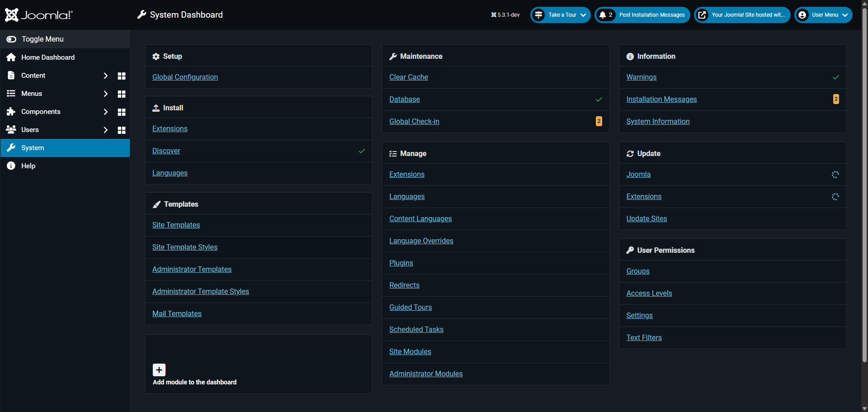Go to Home Dashboard in sidebar
The height and width of the screenshot is (412, 868).
click(x=65, y=57)
